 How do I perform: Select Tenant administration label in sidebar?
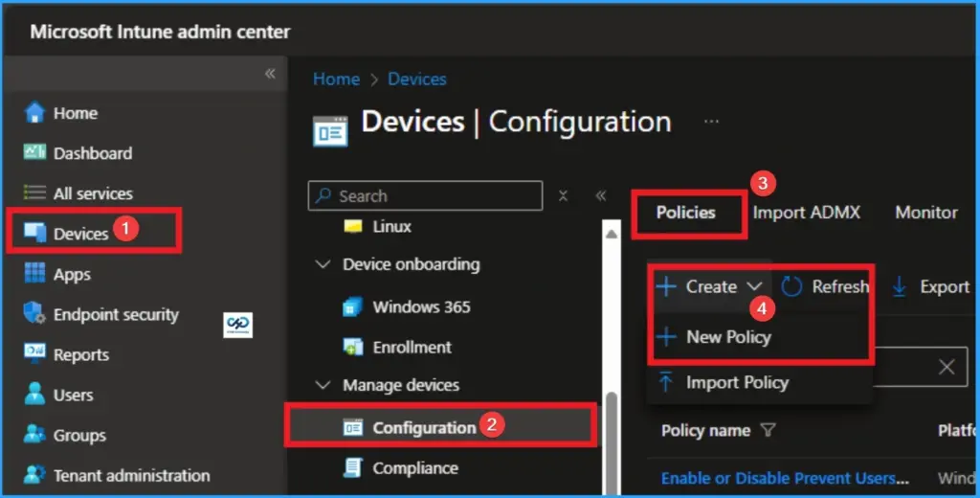click(x=132, y=475)
